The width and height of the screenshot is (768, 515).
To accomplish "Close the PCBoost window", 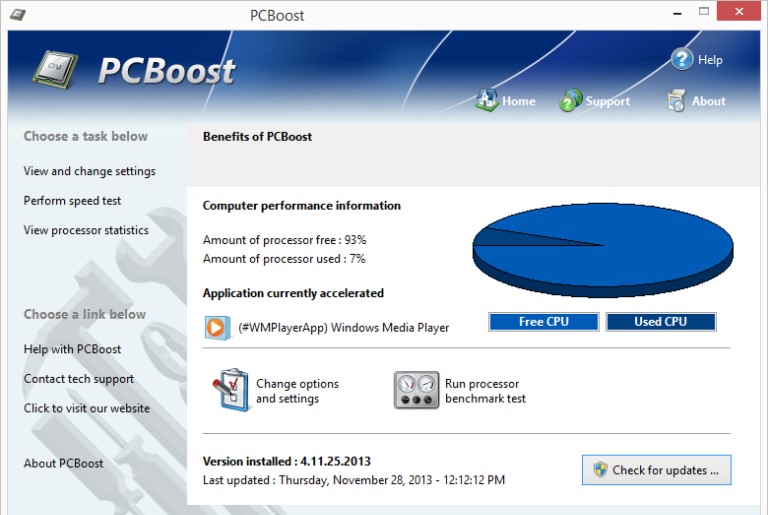I will pos(739,11).
